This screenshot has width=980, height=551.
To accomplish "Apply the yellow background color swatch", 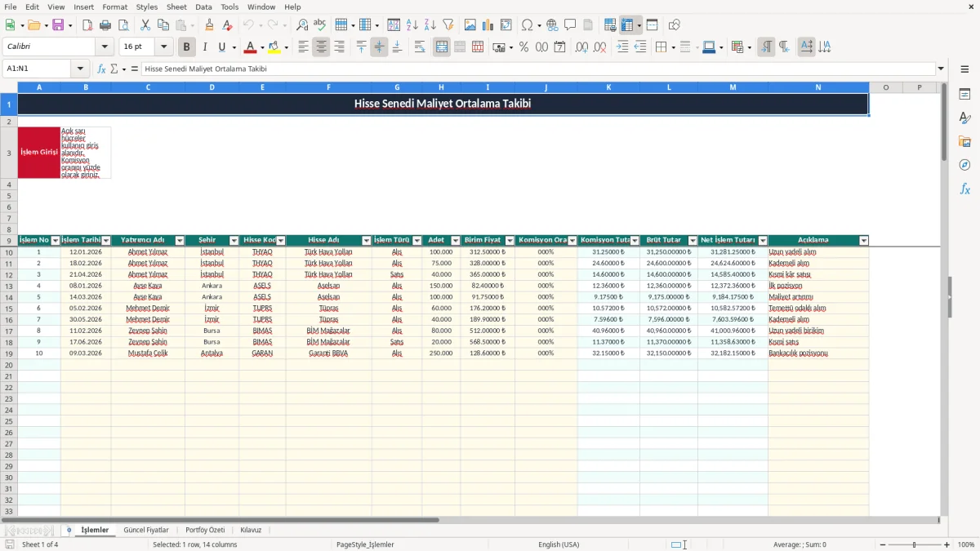I will 274,47.
